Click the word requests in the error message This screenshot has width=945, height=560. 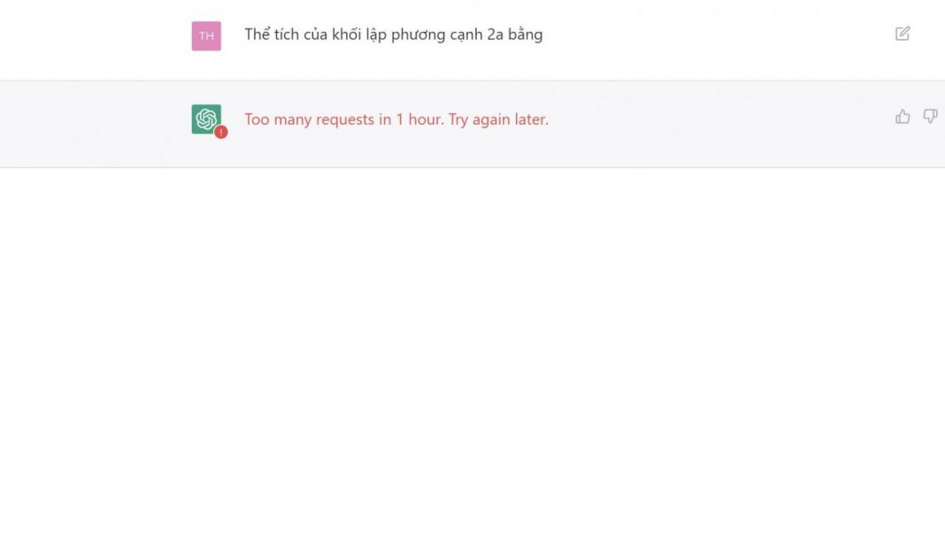tap(345, 119)
